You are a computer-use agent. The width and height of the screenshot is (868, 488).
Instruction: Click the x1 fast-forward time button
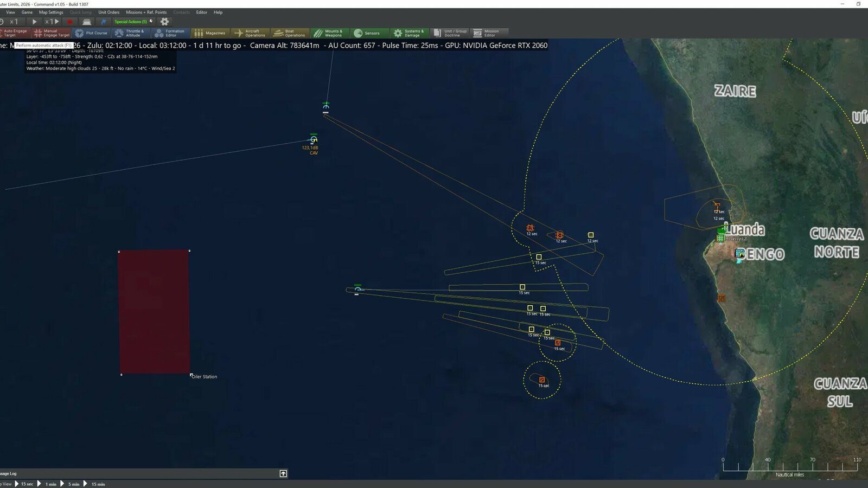coord(52,22)
